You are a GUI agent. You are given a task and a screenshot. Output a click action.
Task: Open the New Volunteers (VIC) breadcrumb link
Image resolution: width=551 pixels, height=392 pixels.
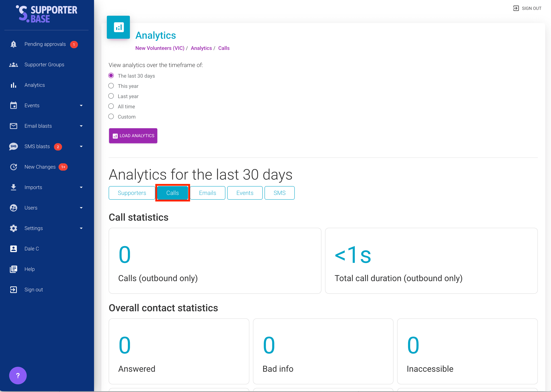(160, 48)
